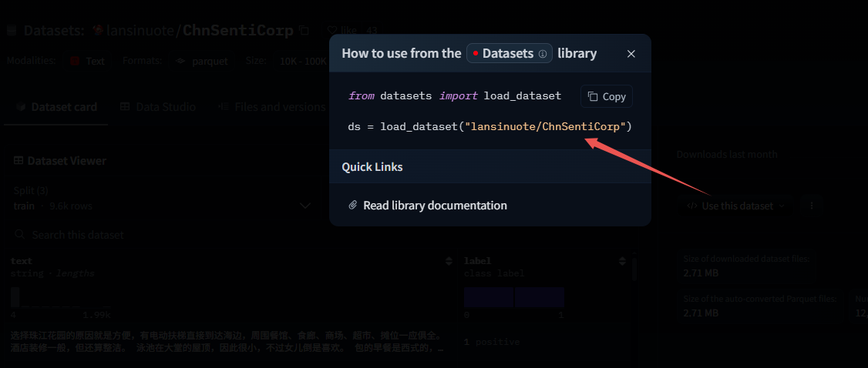The height and width of the screenshot is (368, 868).
Task: Click the paperclip icon beside library documentation
Action: pos(352,206)
